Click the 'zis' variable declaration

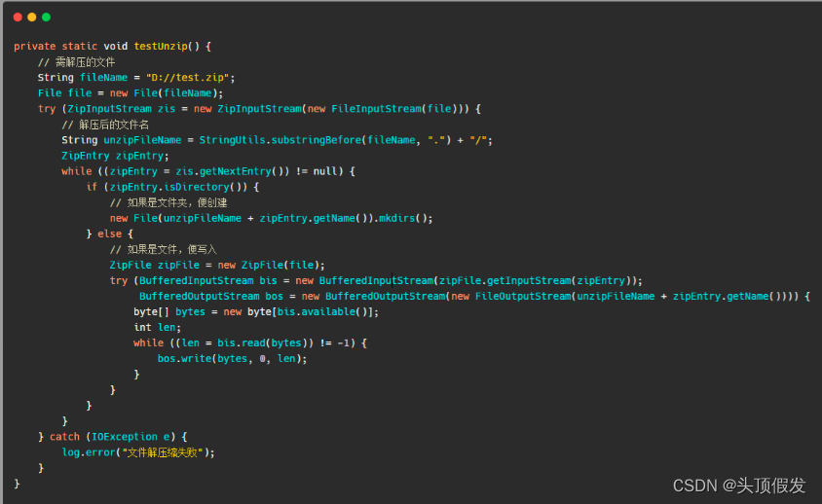pyautogui.click(x=167, y=109)
